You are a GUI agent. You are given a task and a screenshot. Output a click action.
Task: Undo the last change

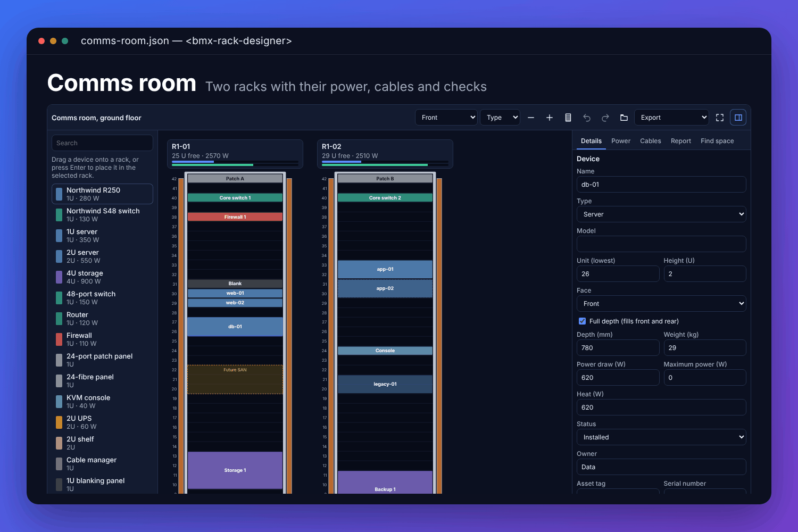[587, 118]
